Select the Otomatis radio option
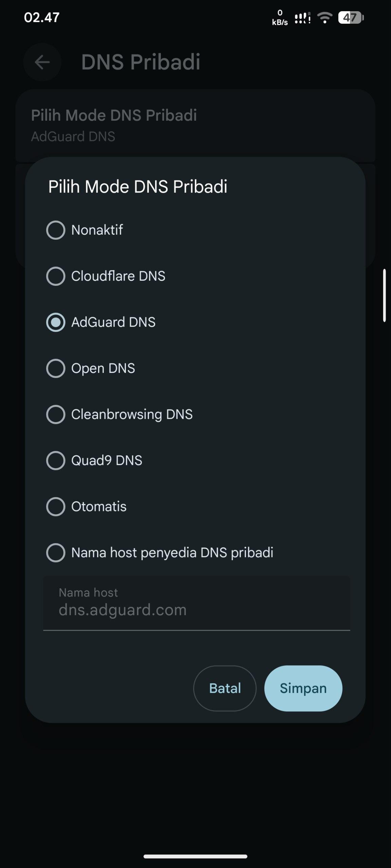The width and height of the screenshot is (391, 868). (56, 507)
